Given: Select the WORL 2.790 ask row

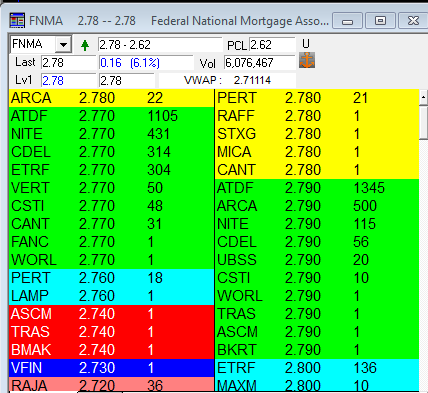Looking at the screenshot, I should (317, 296).
